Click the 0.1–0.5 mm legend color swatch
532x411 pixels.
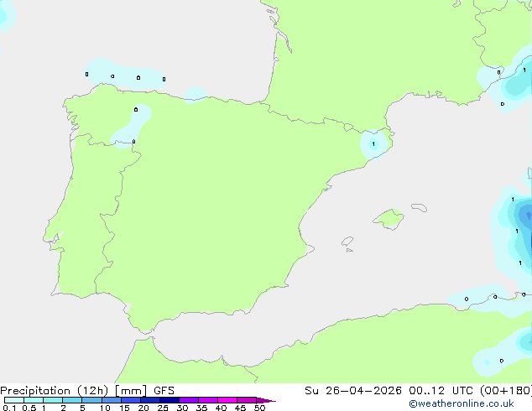click(14, 400)
